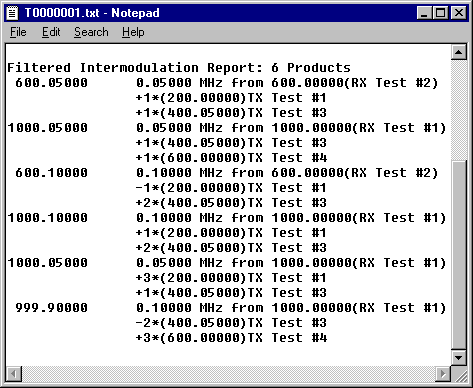The width and height of the screenshot is (473, 388).
Task: Click the '+1*(600.00000)TX Test #4' line
Action: click(x=231, y=158)
